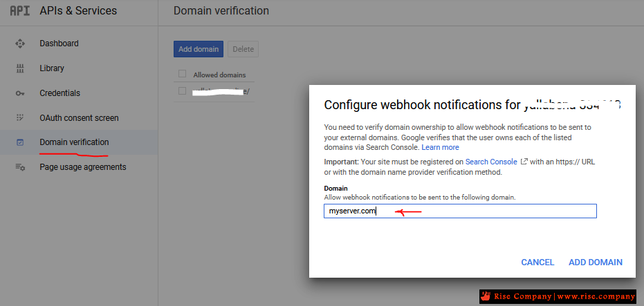This screenshot has height=306, width=644.
Task: Click external link icon next to Search Console
Action: point(524,162)
